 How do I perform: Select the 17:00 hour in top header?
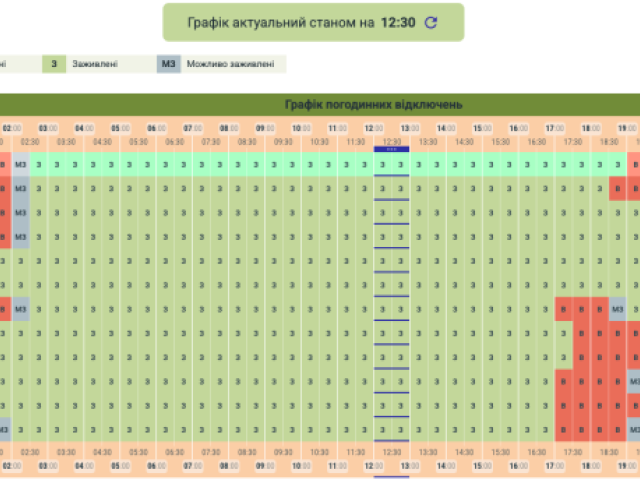coord(555,128)
